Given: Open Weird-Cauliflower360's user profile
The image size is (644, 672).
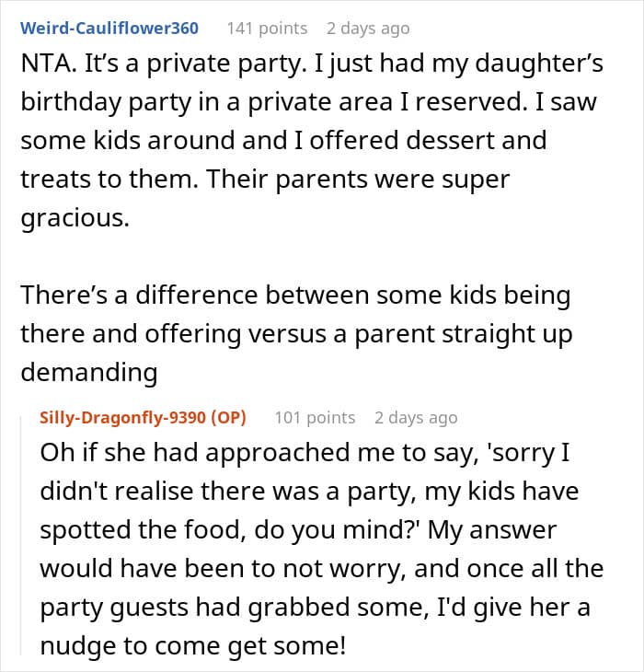Looking at the screenshot, I should [109, 28].
